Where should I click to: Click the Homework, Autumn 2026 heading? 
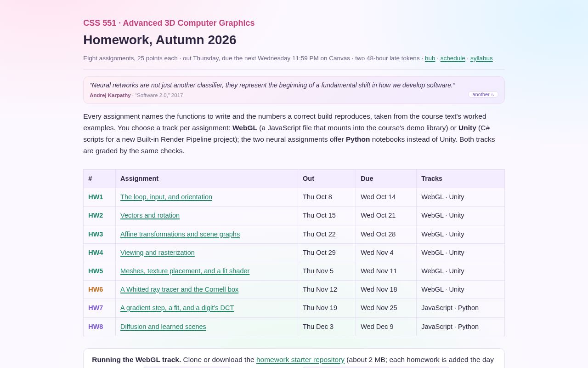pos(160,40)
